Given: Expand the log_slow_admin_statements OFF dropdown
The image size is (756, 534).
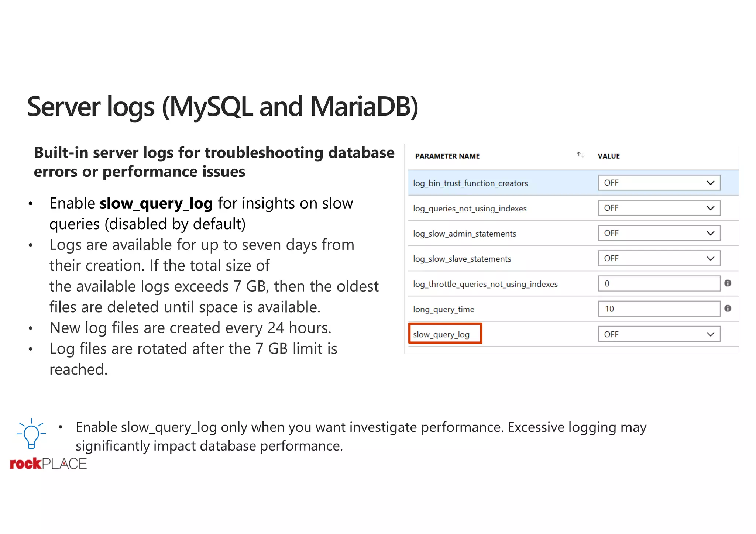Looking at the screenshot, I should (x=659, y=233).
